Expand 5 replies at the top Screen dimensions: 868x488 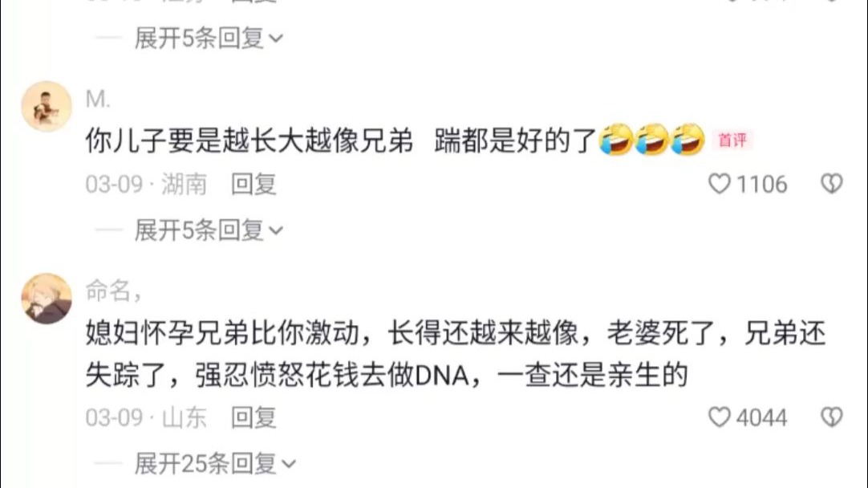pyautogui.click(x=209, y=39)
